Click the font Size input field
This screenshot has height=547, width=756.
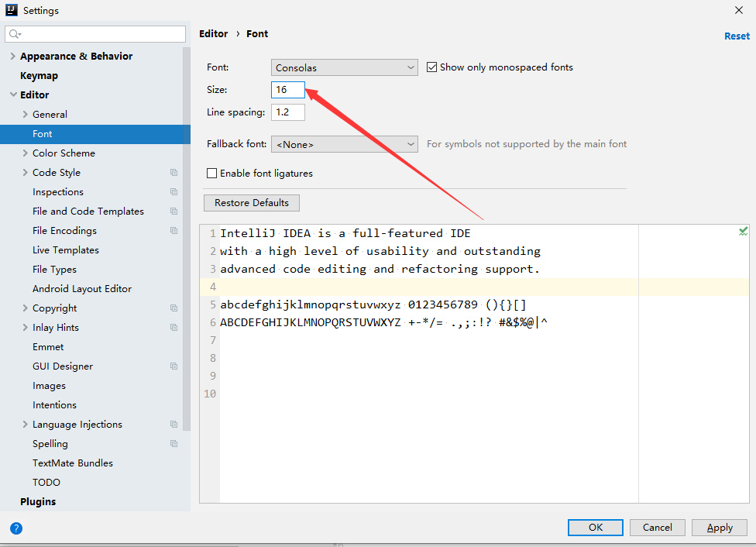288,90
